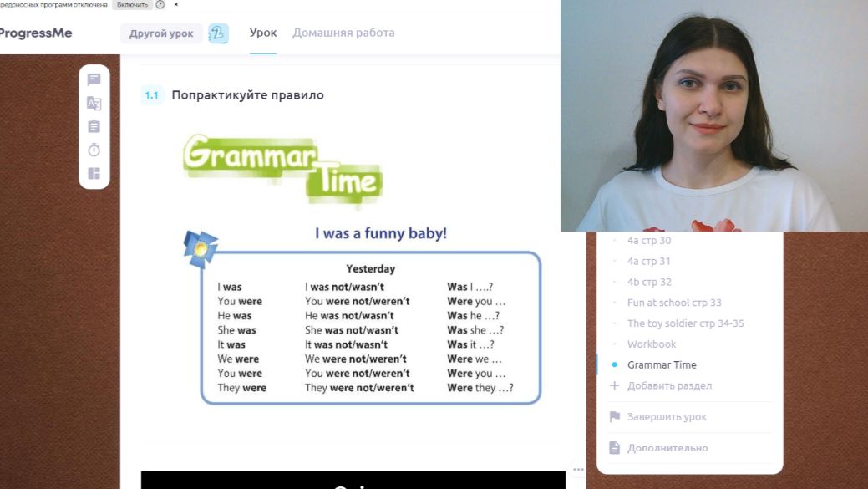Screen dimensions: 868x489
Task: Open section 4a стр 30
Action: click(x=649, y=241)
